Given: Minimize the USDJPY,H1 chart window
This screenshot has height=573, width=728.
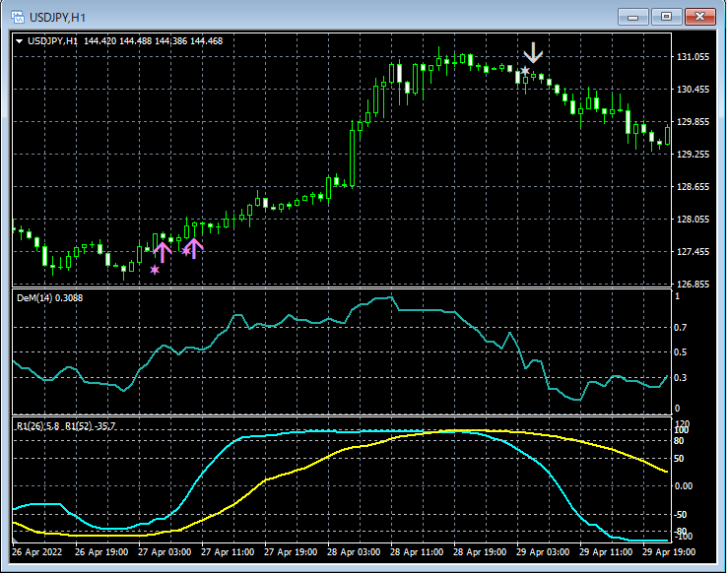Looking at the screenshot, I should [x=635, y=16].
